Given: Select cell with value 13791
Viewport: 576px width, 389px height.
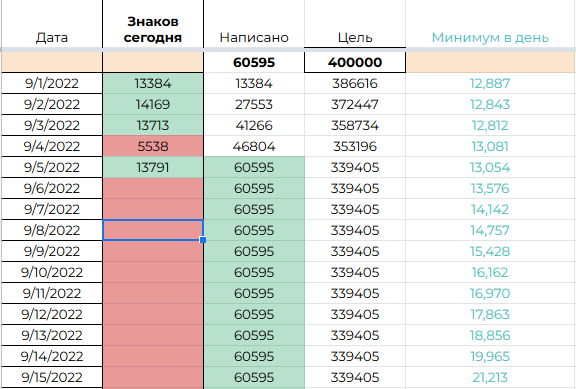Looking at the screenshot, I should (x=153, y=167).
